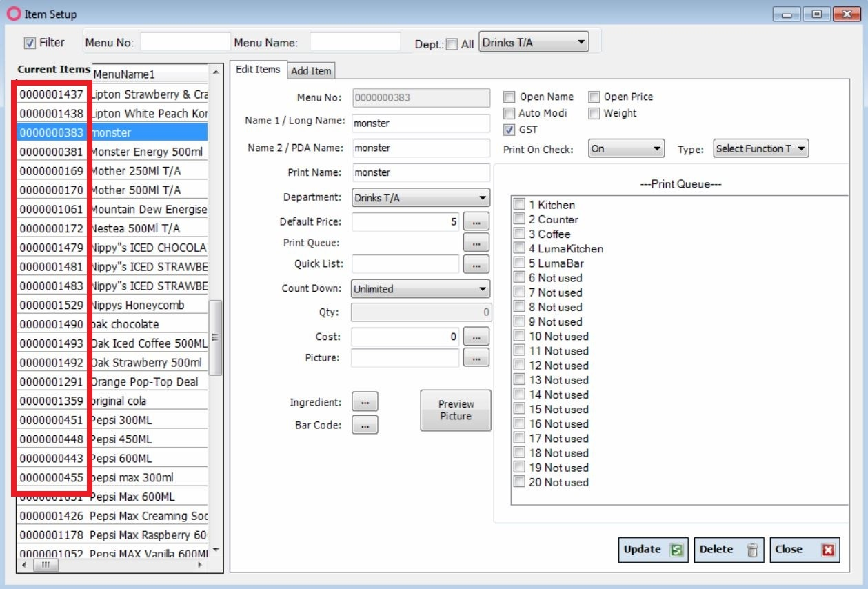Image resolution: width=868 pixels, height=589 pixels.
Task: Click the Menu No filter field
Action: (x=185, y=42)
